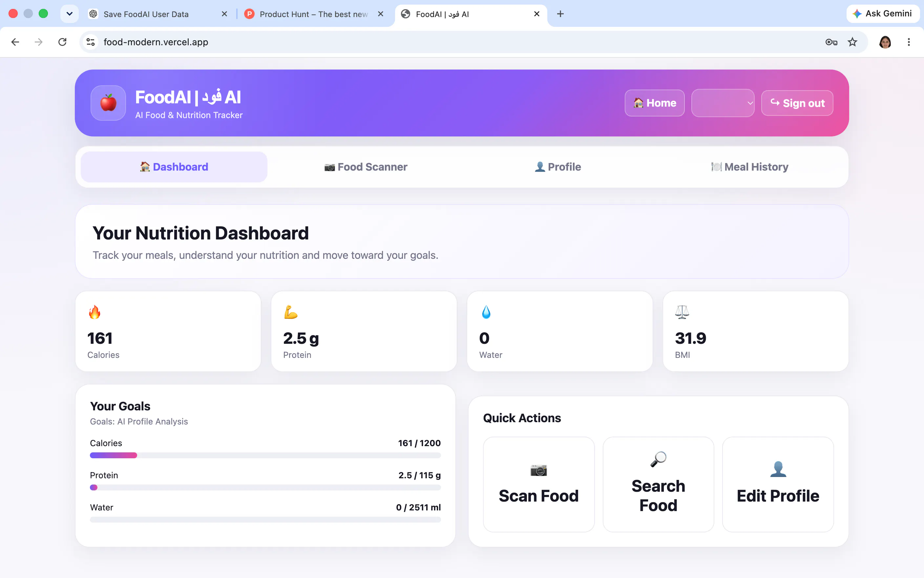Click the '2.5 / 115 g' protein value

pos(419,475)
